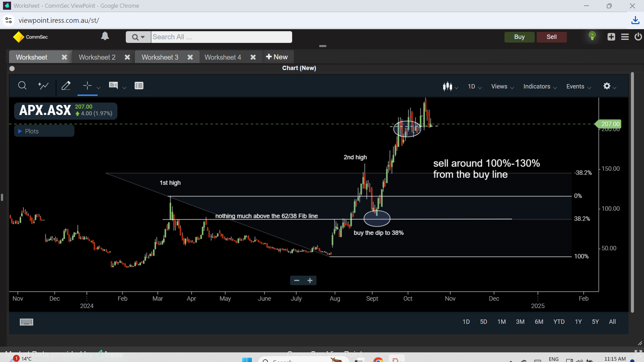Click the sell around 100%-130% annotation
The image size is (644, 362).
[x=486, y=169]
